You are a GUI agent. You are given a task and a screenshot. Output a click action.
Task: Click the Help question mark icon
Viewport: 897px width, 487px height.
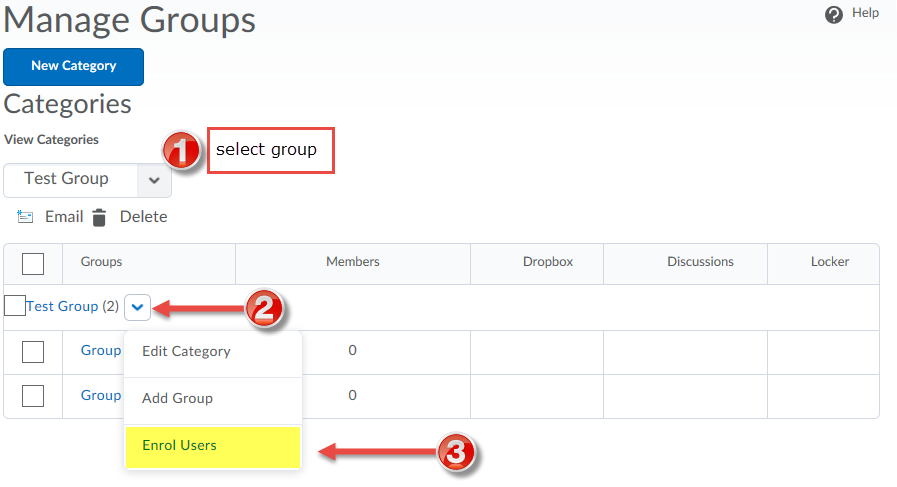tap(834, 14)
